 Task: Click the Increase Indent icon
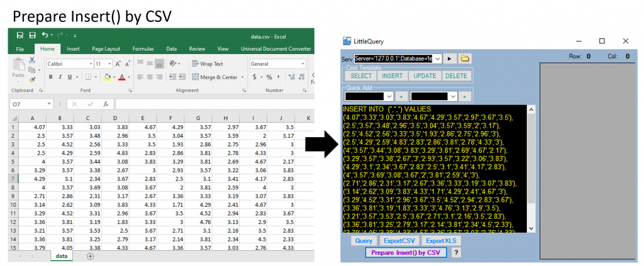point(182,77)
